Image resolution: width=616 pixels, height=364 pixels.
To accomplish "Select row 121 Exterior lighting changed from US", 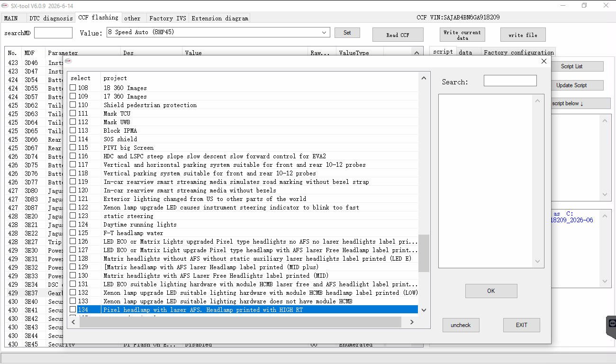I will pyautogui.click(x=244, y=199).
